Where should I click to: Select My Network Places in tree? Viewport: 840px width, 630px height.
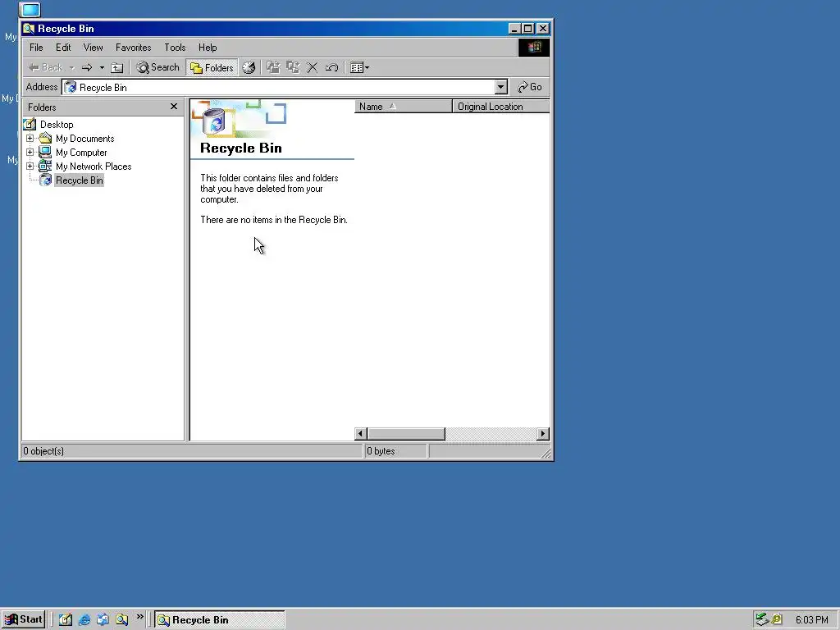[94, 166]
